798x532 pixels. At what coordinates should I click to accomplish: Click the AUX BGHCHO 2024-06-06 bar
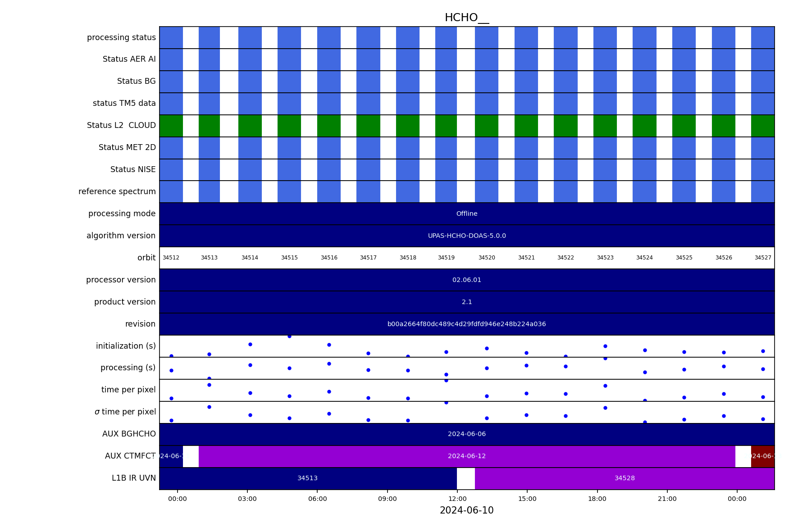click(467, 434)
